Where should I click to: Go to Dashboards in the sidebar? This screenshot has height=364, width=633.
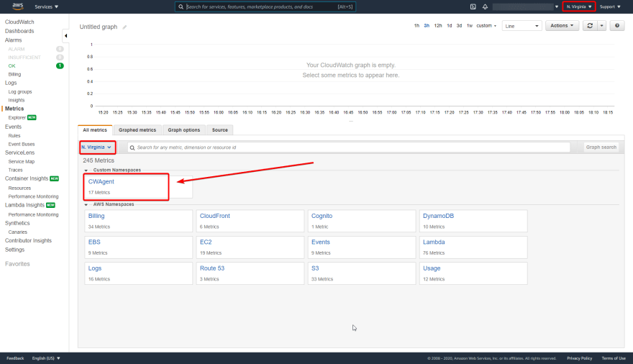19,31
